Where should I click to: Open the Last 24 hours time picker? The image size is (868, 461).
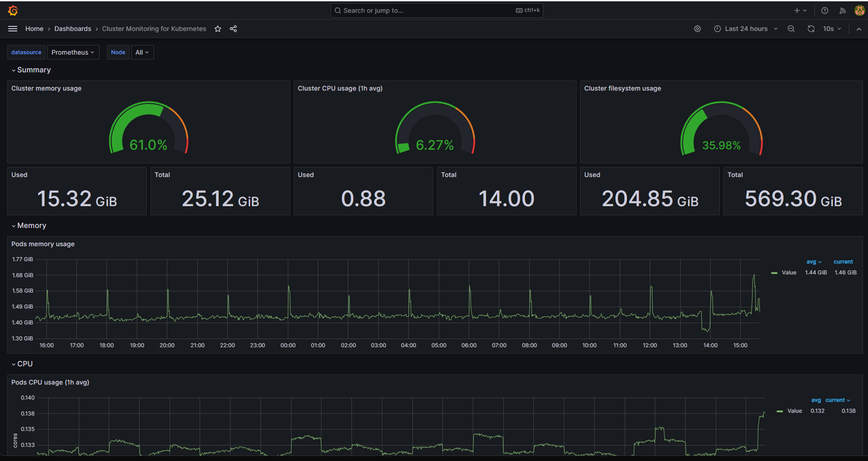click(746, 29)
